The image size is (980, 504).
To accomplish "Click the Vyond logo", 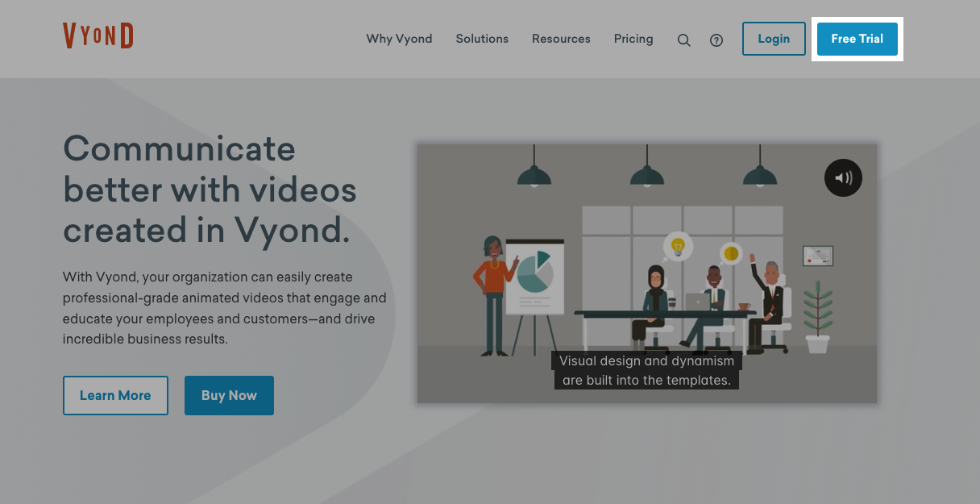I will click(x=98, y=36).
